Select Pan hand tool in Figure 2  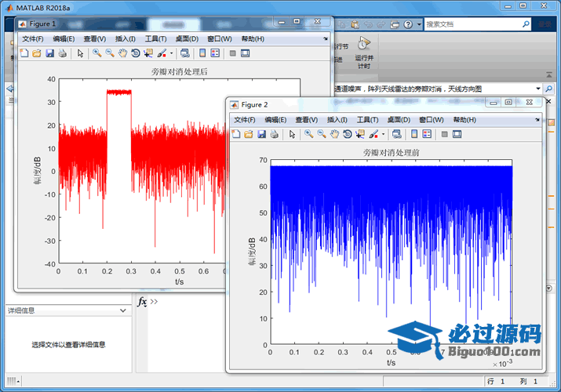tap(334, 134)
